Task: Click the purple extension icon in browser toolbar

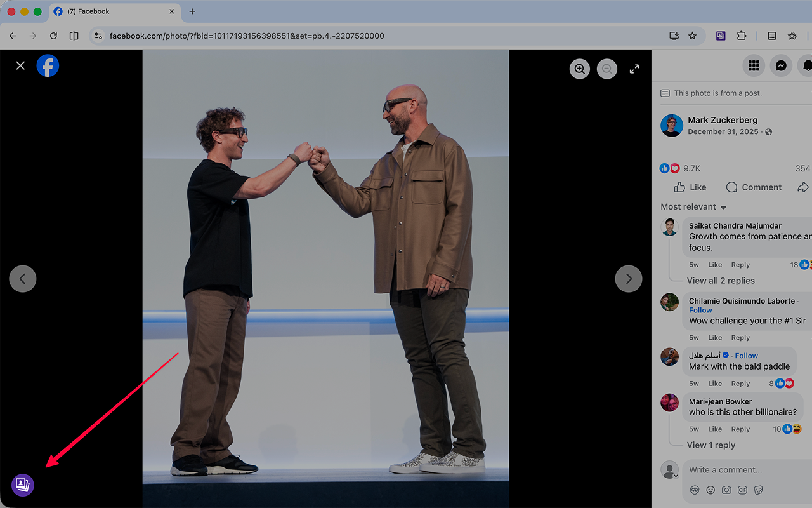Action: [721, 36]
